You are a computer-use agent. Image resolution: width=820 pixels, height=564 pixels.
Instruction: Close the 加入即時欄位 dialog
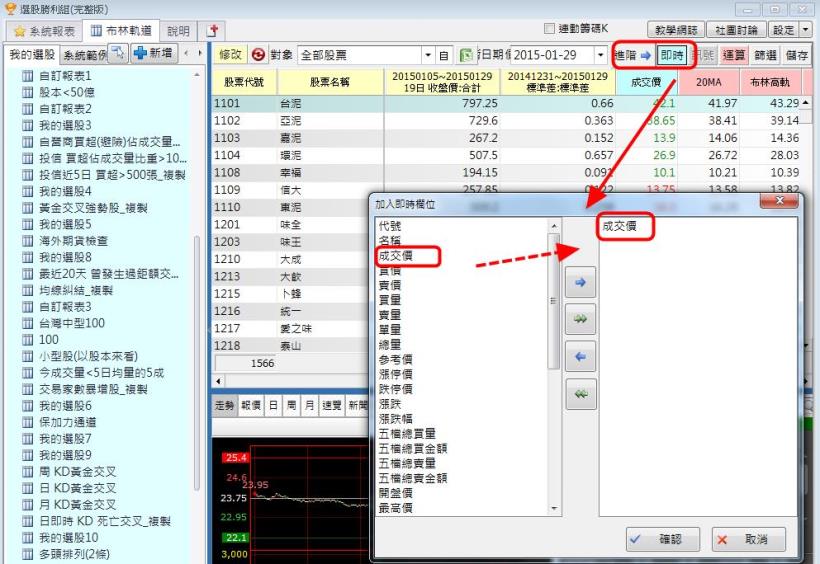point(779,200)
